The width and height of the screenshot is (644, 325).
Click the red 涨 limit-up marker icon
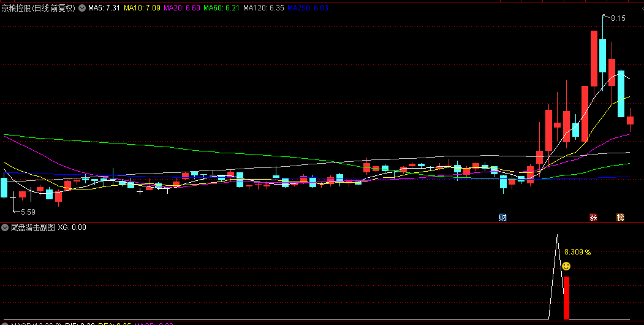(x=593, y=217)
